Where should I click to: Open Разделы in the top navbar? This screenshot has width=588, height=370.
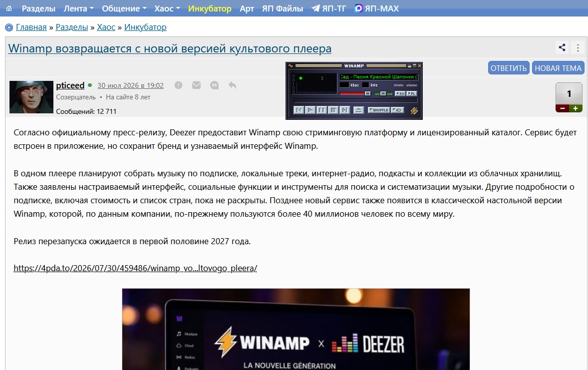point(38,8)
